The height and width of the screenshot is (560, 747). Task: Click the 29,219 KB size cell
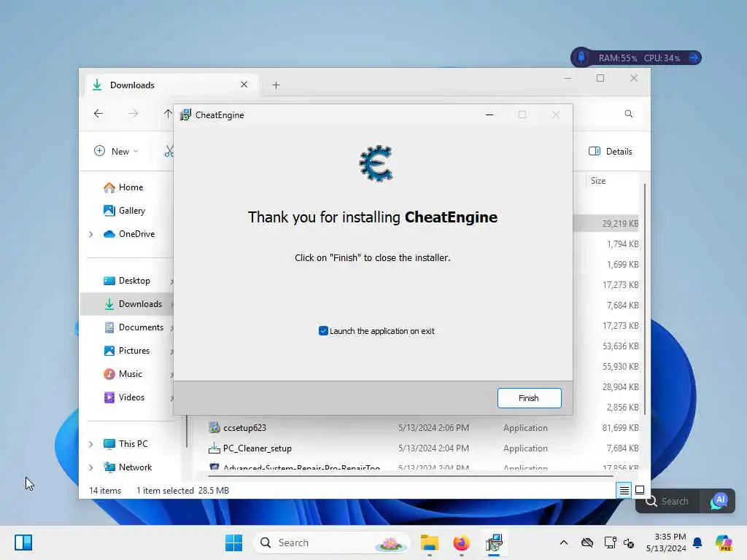click(620, 223)
